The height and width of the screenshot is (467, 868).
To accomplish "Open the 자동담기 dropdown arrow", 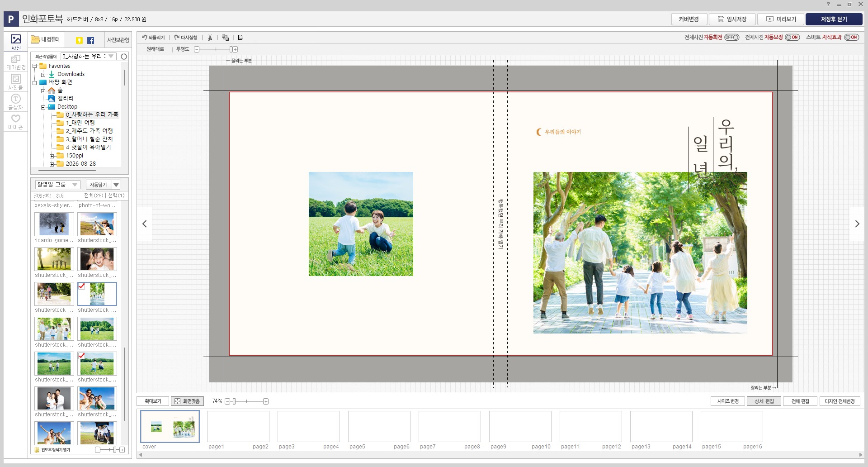I will click(x=116, y=185).
